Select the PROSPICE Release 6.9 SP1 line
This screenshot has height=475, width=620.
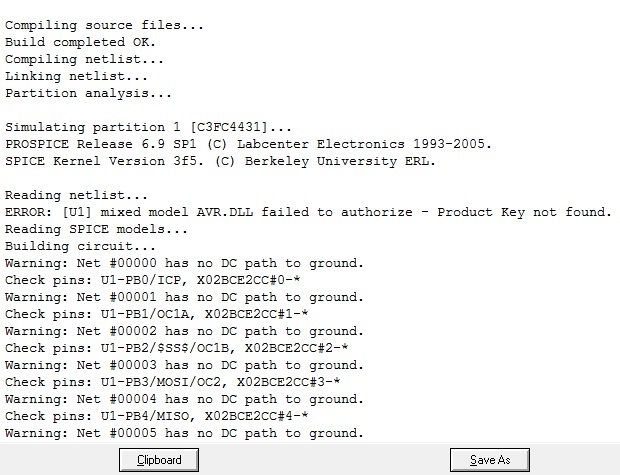tap(248, 144)
